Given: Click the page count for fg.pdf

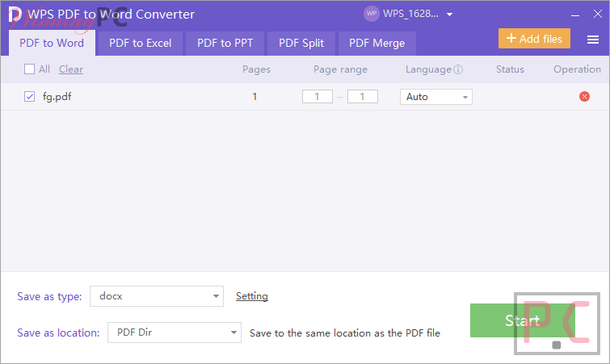Looking at the screenshot, I should click(255, 96).
